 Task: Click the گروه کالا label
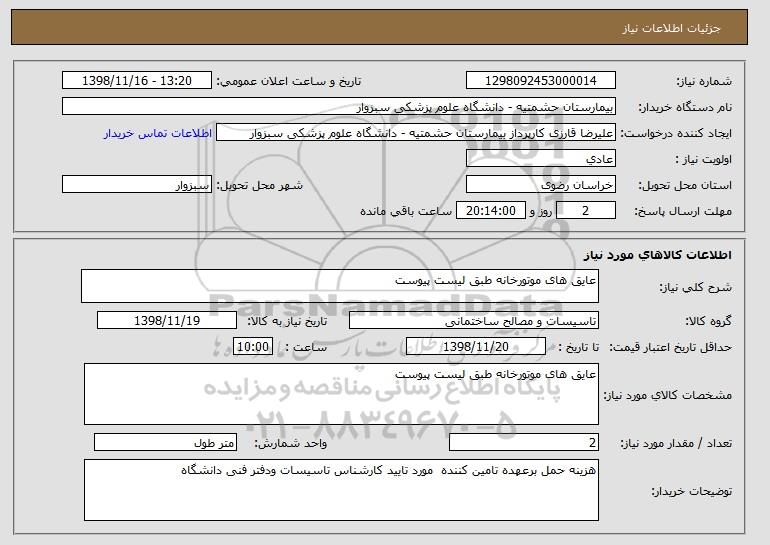(708, 321)
